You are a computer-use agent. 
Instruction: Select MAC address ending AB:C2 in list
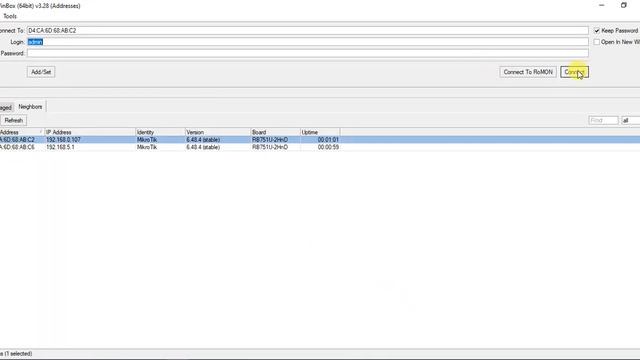[x=18, y=140]
